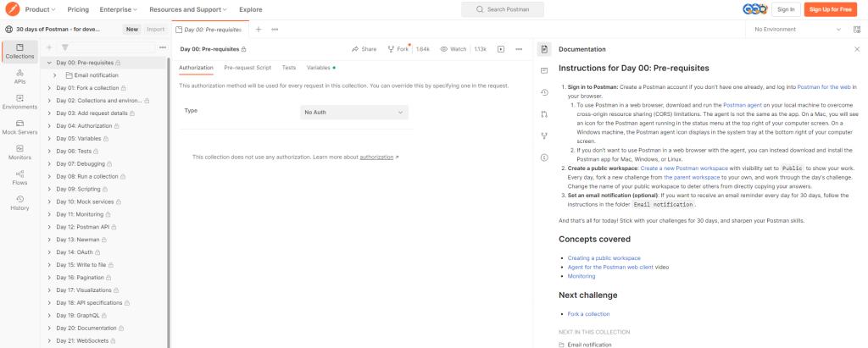The width and height of the screenshot is (868, 348).
Task: Select Day 08: Run a collection
Action: (x=87, y=176)
